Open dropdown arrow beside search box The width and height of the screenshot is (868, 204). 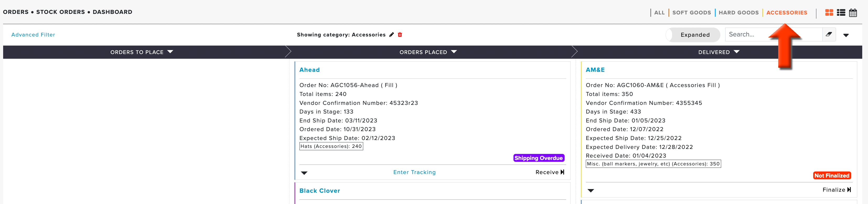click(846, 35)
